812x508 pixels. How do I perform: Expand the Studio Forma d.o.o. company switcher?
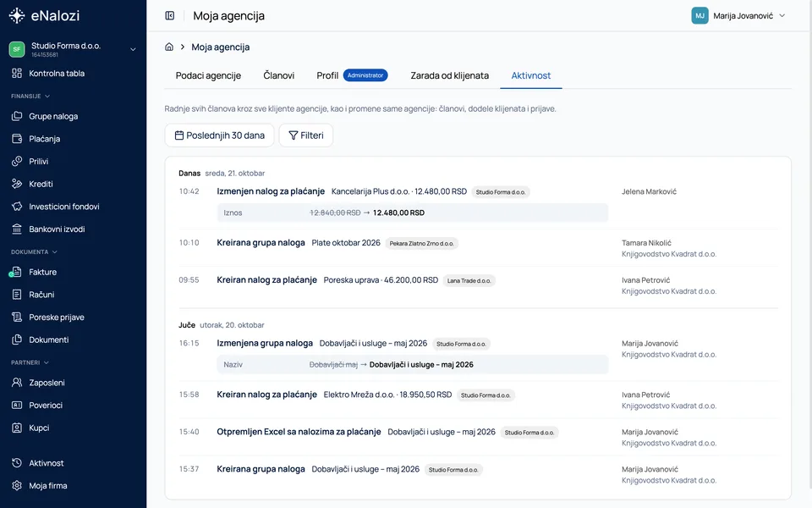click(133, 49)
